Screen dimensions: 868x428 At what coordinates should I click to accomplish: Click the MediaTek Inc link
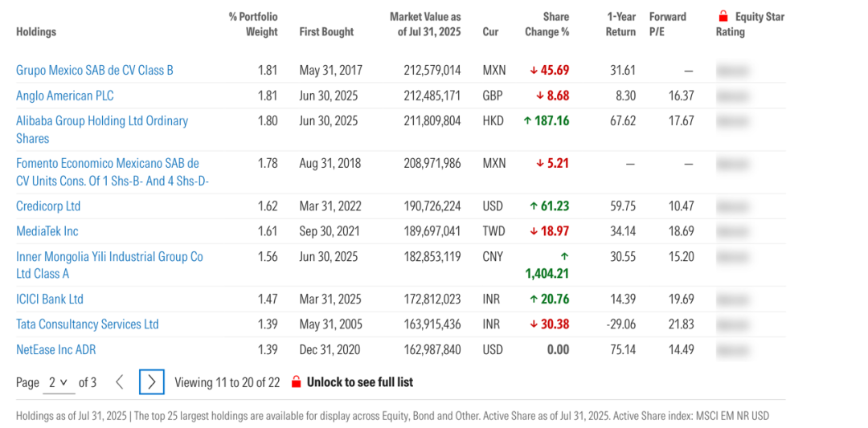47,231
